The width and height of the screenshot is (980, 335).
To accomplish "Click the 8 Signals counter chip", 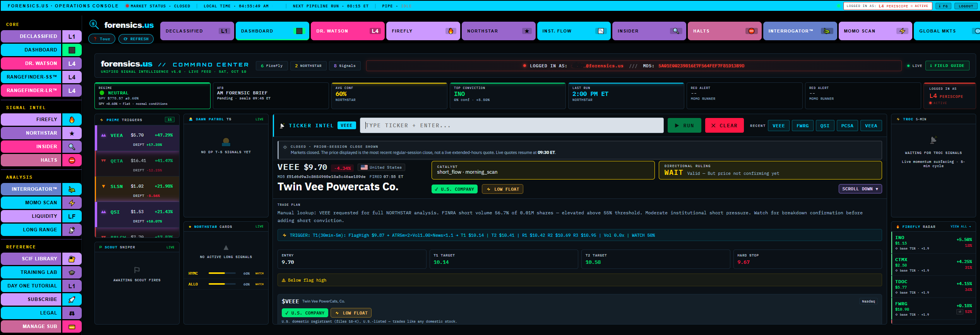I will pyautogui.click(x=344, y=66).
